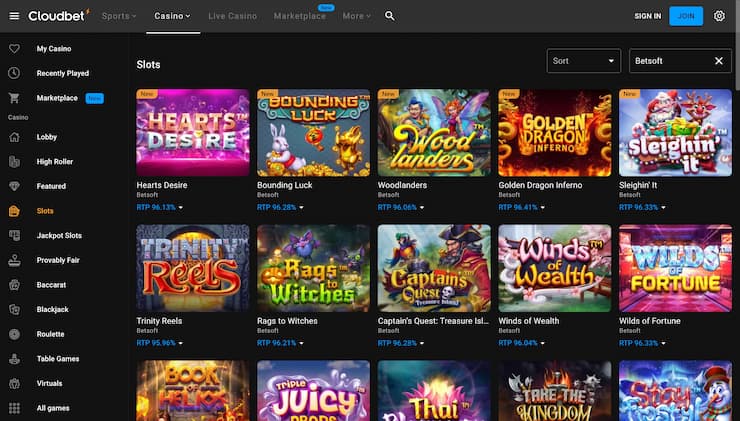Screen dimensions: 740x421
Task: Open the Triple Juicy Drops thumbnail
Action: coord(313,391)
